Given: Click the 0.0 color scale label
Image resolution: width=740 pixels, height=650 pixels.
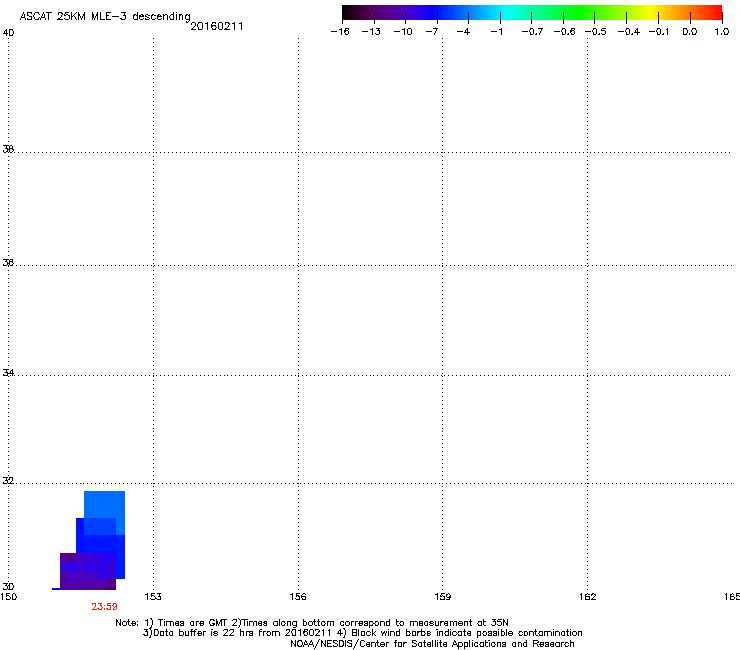Looking at the screenshot, I should 690,32.
